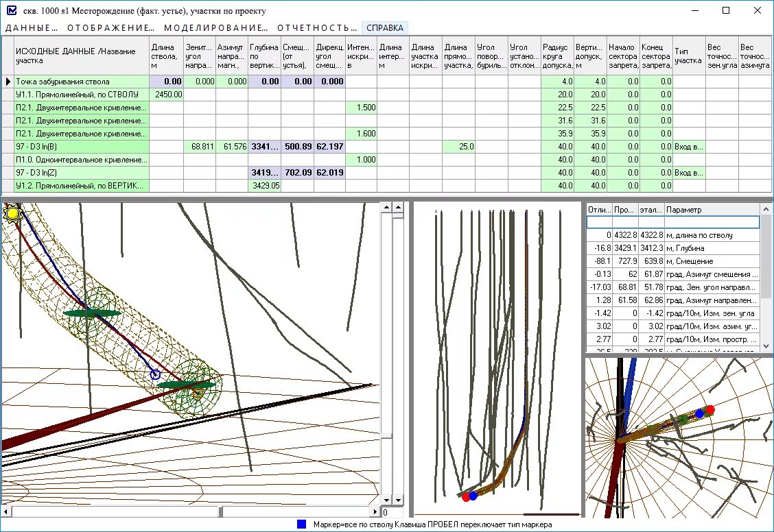Click the directional angle cell 62.197
This screenshot has width=774, height=532.
coord(330,147)
